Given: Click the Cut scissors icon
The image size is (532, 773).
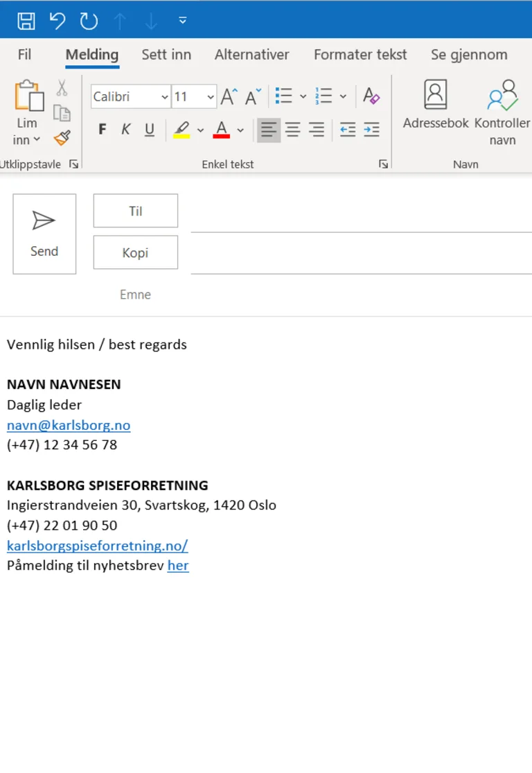Looking at the screenshot, I should point(62,88).
